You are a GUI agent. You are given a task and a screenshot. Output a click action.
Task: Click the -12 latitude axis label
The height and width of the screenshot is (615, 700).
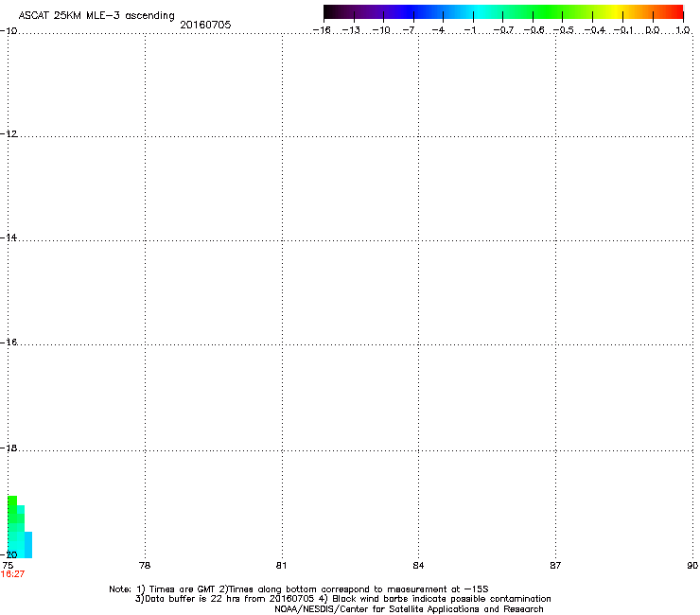[x=9, y=134]
